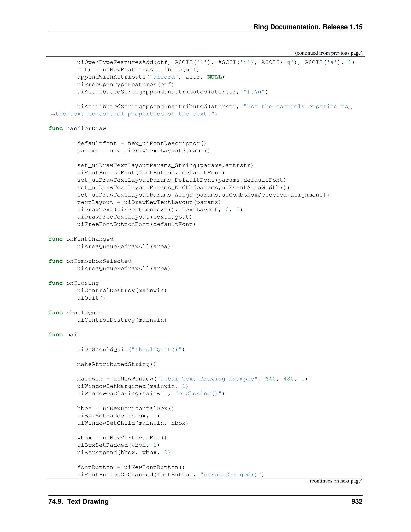Click the red line-wrap marker after 'opposite to'

coord(350,108)
